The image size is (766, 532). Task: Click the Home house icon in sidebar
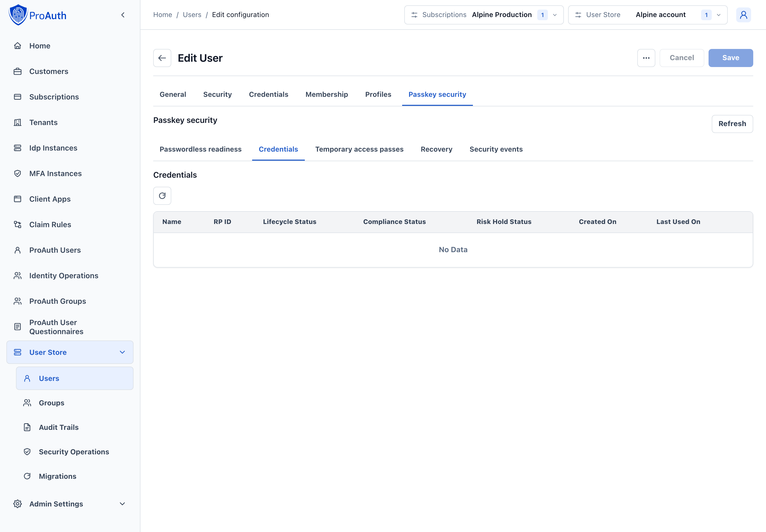[18, 46]
